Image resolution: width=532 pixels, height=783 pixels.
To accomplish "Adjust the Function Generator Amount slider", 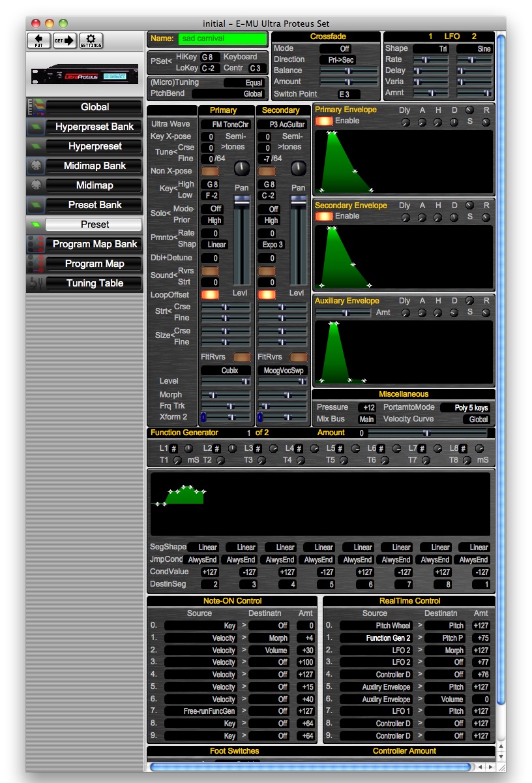I will (x=427, y=433).
